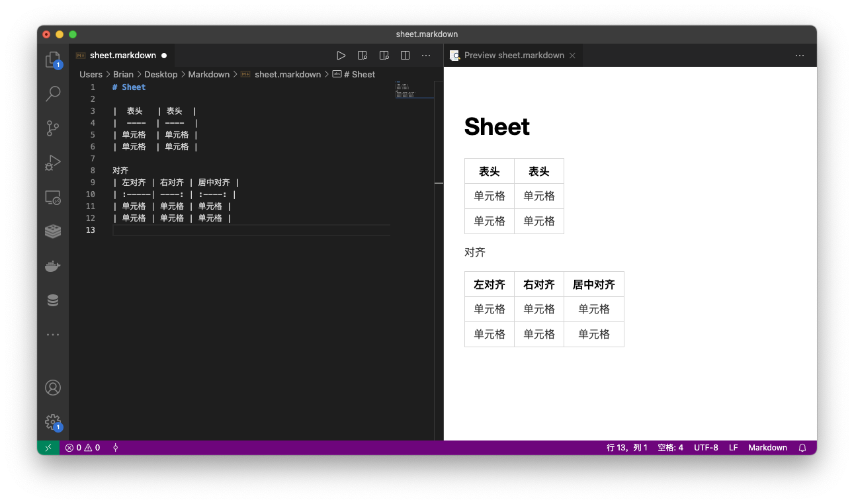This screenshot has width=854, height=504.
Task: Open the Search view in the activity bar
Action: [53, 94]
